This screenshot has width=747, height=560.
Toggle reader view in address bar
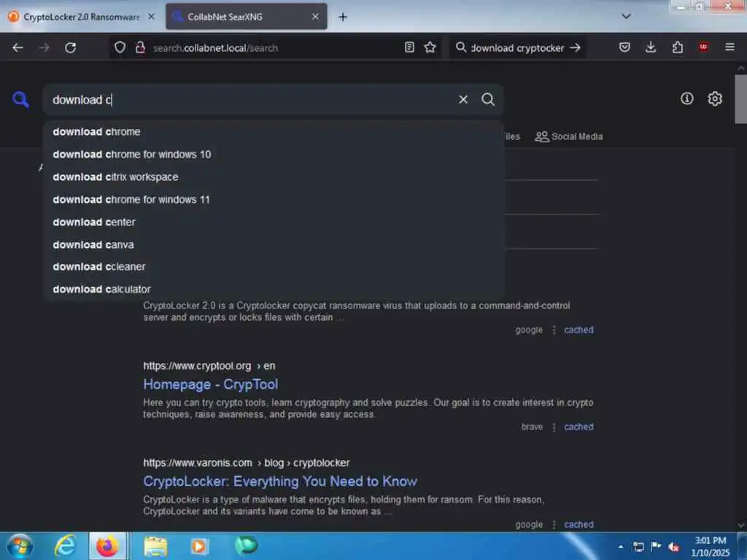pyautogui.click(x=409, y=47)
